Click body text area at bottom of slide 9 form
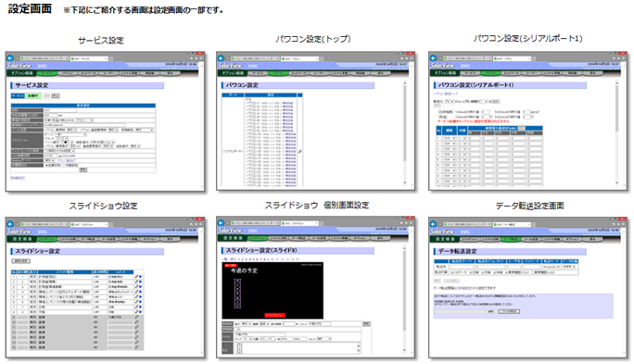 click(x=298, y=348)
